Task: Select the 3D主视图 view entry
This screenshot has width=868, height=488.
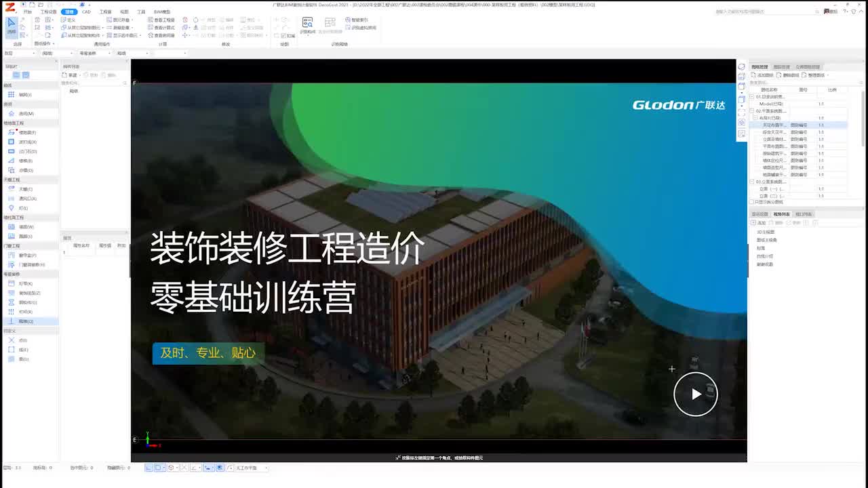Action: pos(766,232)
